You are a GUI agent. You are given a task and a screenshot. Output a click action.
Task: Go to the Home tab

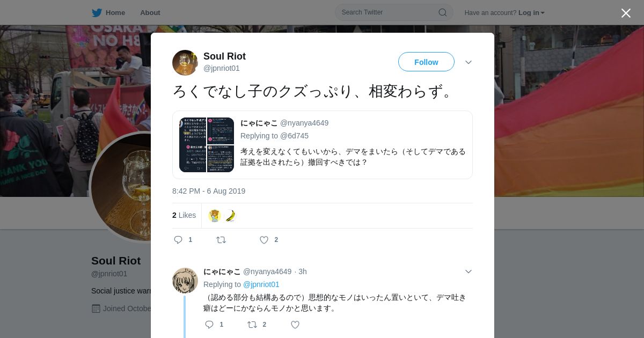(108, 12)
